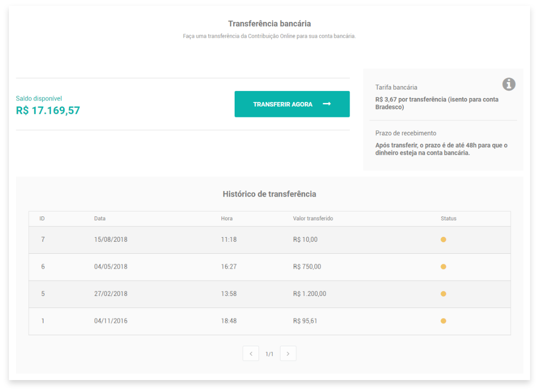The image size is (539, 392).
Task: Click the Data column header
Action: [99, 219]
